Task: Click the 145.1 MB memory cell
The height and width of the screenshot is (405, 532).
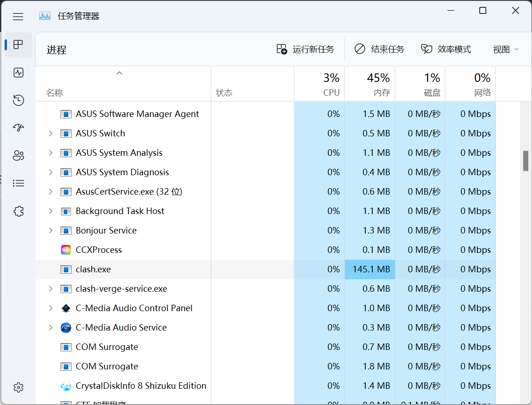Action: (x=370, y=270)
